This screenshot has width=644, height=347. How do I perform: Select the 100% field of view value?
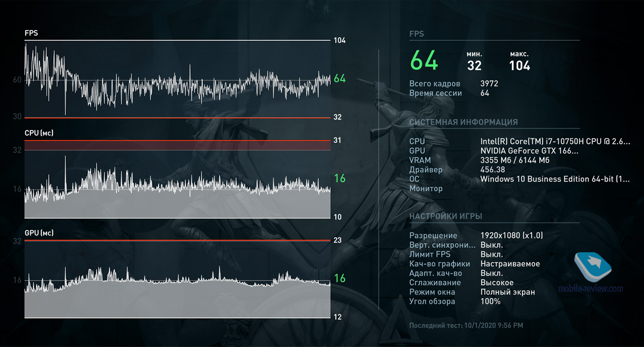click(x=490, y=301)
